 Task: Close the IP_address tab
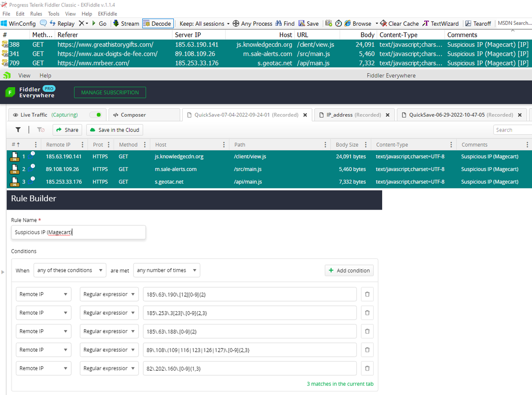[387, 115]
